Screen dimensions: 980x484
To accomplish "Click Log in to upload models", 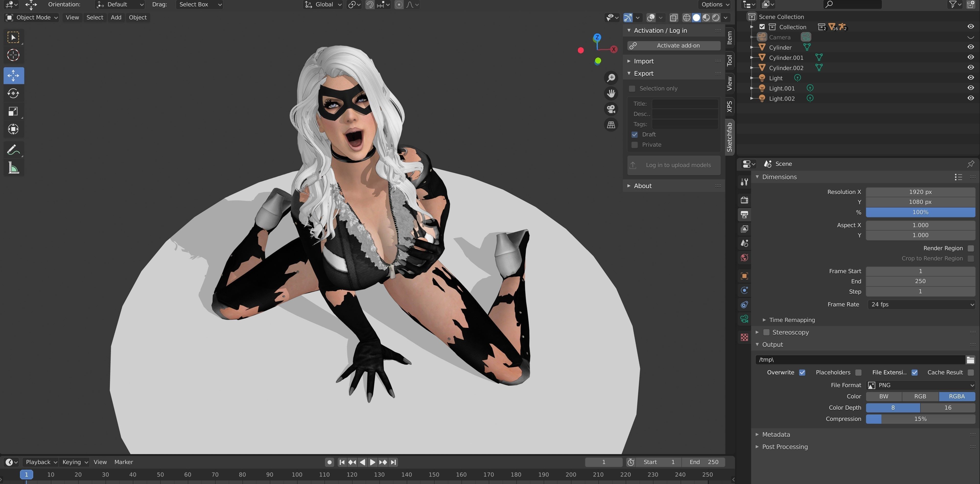I will tap(674, 165).
